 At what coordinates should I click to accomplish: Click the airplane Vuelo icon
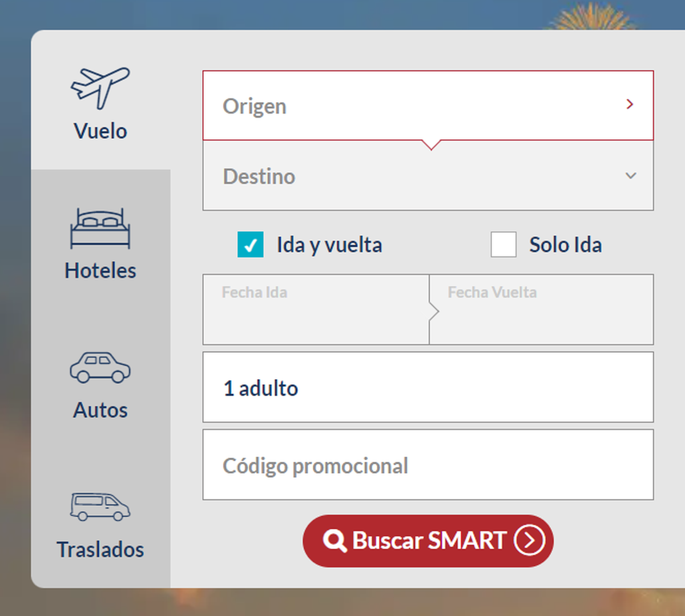pyautogui.click(x=100, y=87)
